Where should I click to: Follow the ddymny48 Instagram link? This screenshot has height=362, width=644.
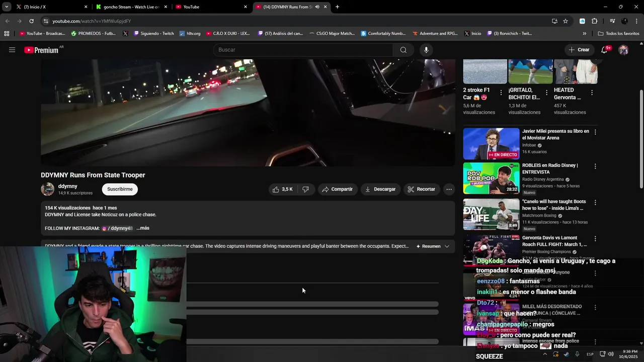tap(117, 228)
